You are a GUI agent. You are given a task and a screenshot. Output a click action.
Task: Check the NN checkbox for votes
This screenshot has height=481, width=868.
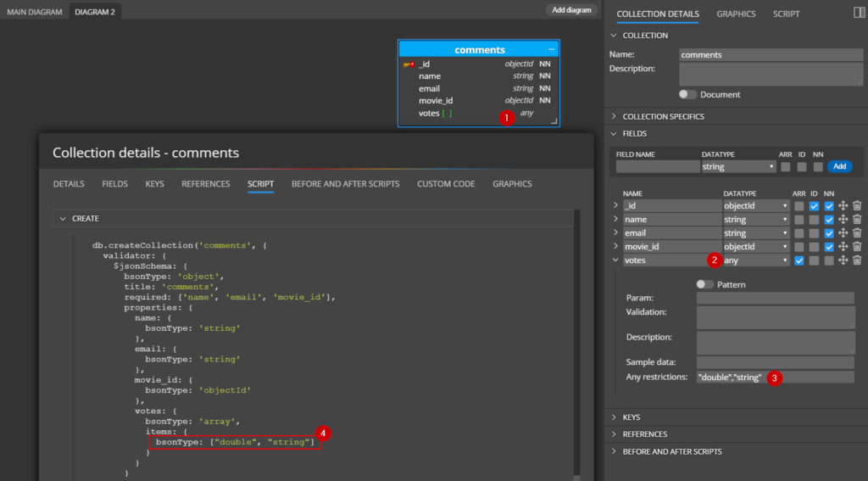tap(829, 260)
